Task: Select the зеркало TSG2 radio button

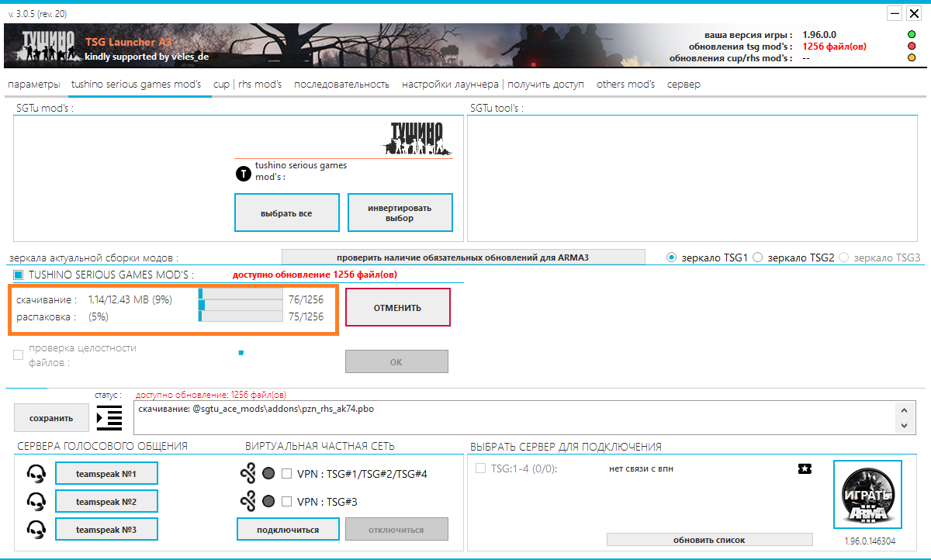Action: (758, 258)
